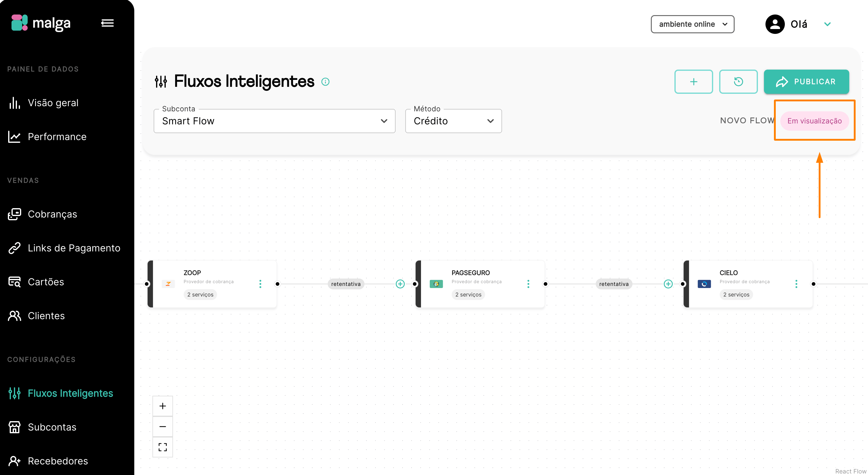The height and width of the screenshot is (475, 868).
Task: Click the Subcontas storefront icon
Action: pyautogui.click(x=15, y=427)
